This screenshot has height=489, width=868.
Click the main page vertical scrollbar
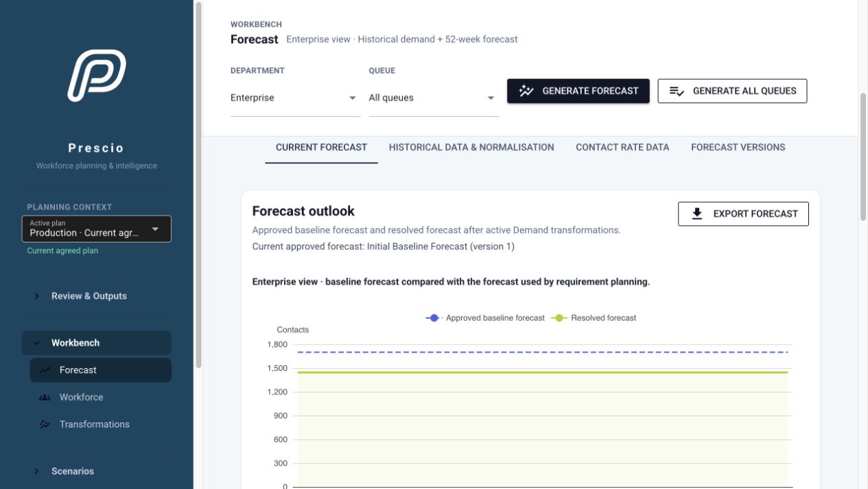click(x=863, y=157)
